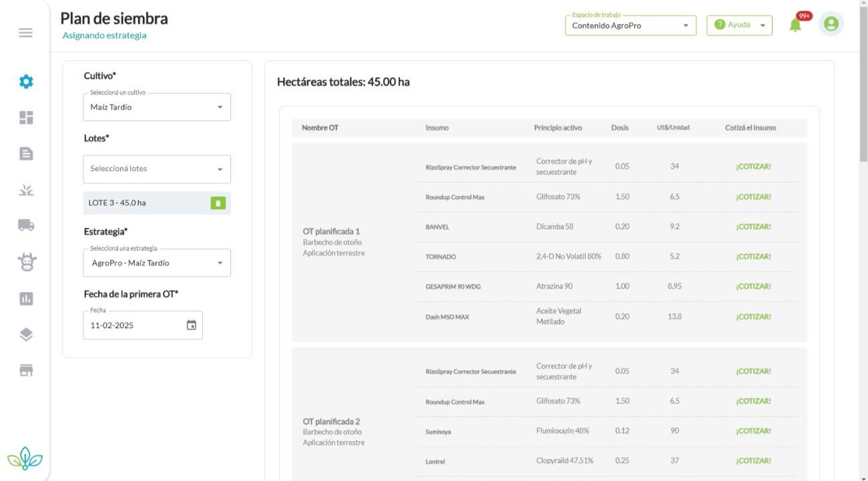
Task: Click the Cotizá el insumo header
Action: 750,128
